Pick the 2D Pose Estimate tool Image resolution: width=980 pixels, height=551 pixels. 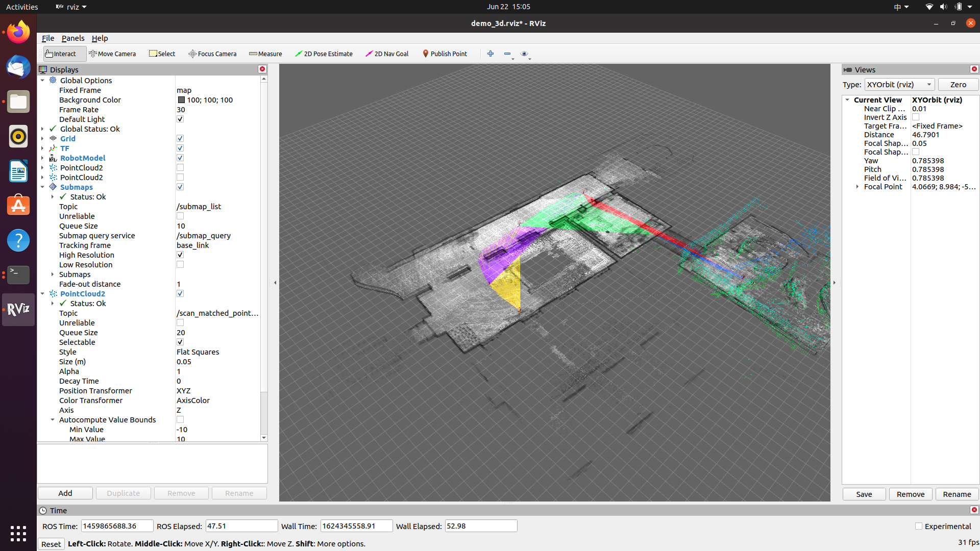[324, 54]
